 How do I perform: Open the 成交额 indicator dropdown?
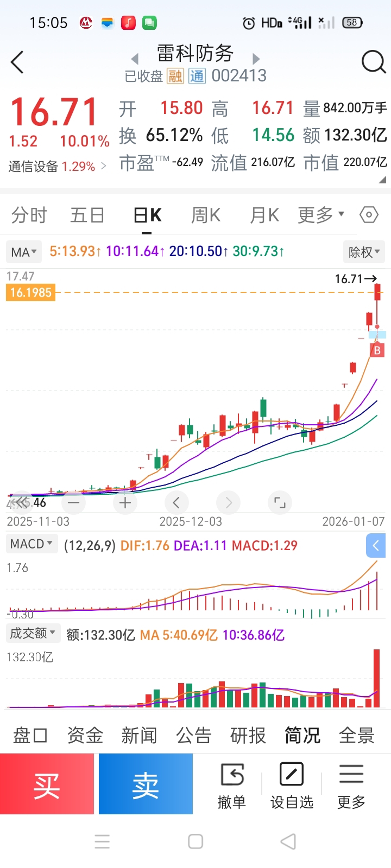(33, 633)
